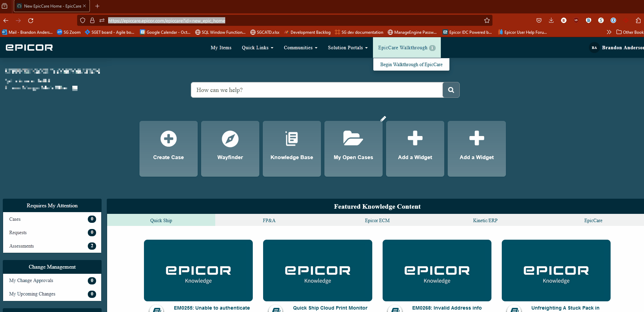Launch the Wayfinder compass widget
This screenshot has height=312, width=644.
(x=230, y=149)
